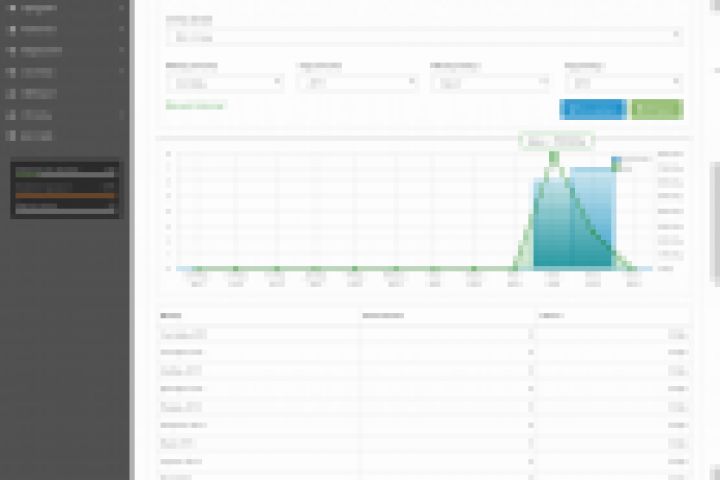
Task: Click the green peak data point on chart
Action: (x=554, y=158)
